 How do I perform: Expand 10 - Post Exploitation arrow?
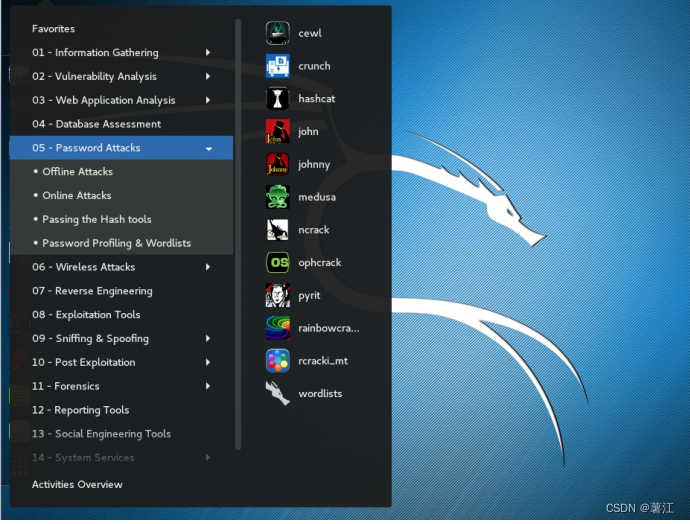coord(208,362)
